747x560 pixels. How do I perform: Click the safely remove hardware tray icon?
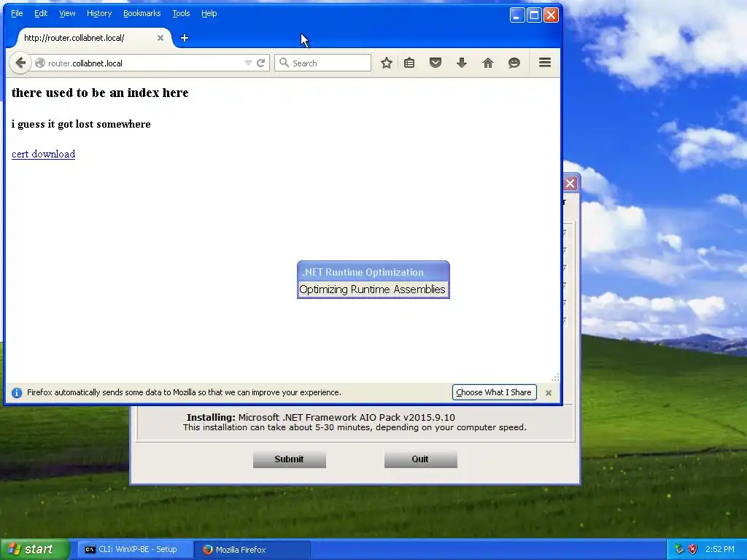[679, 550]
